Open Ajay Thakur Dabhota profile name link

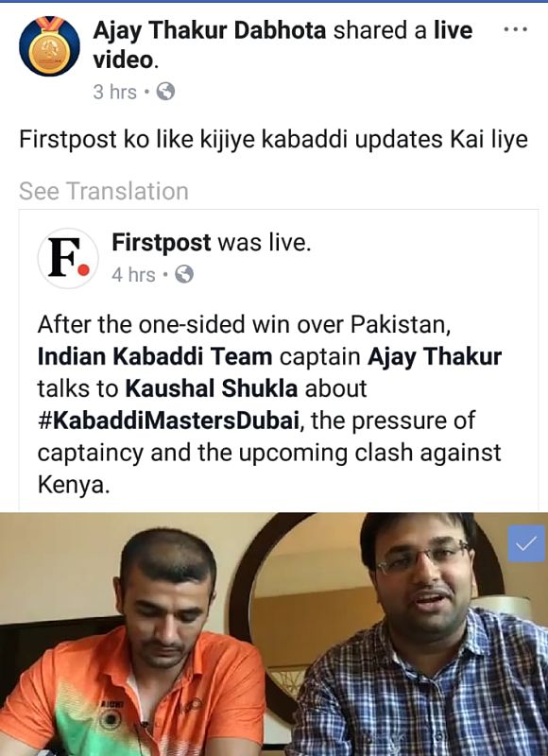tap(210, 30)
